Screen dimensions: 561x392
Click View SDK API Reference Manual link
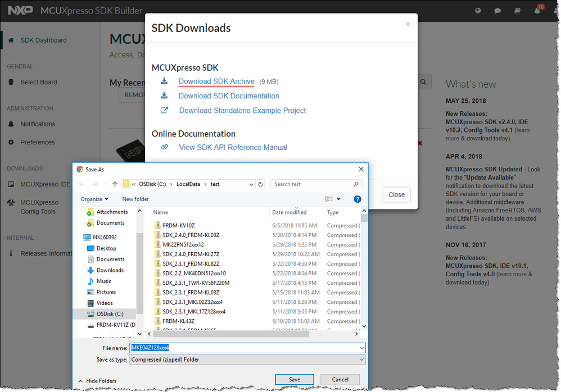coord(233,147)
